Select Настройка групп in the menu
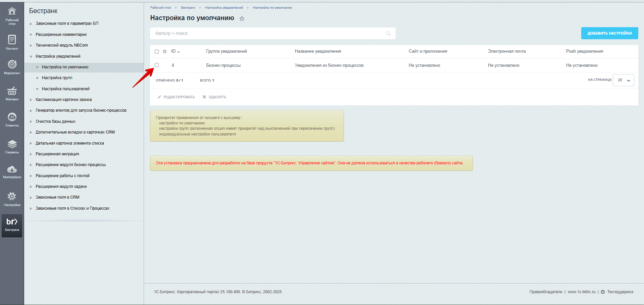 click(x=57, y=78)
